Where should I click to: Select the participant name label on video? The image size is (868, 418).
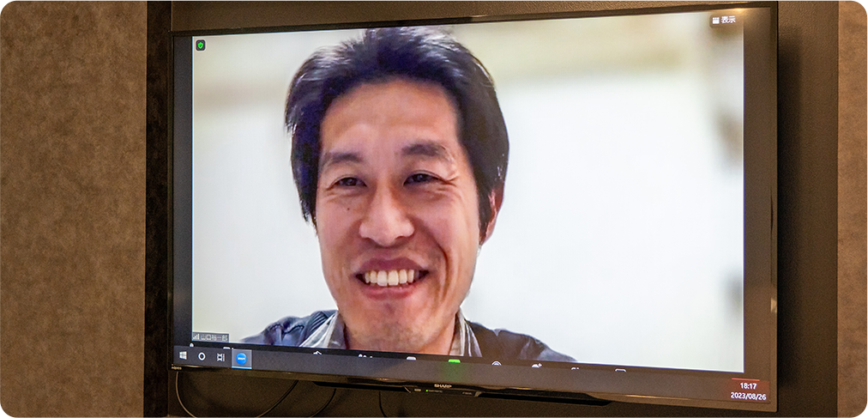[214, 337]
